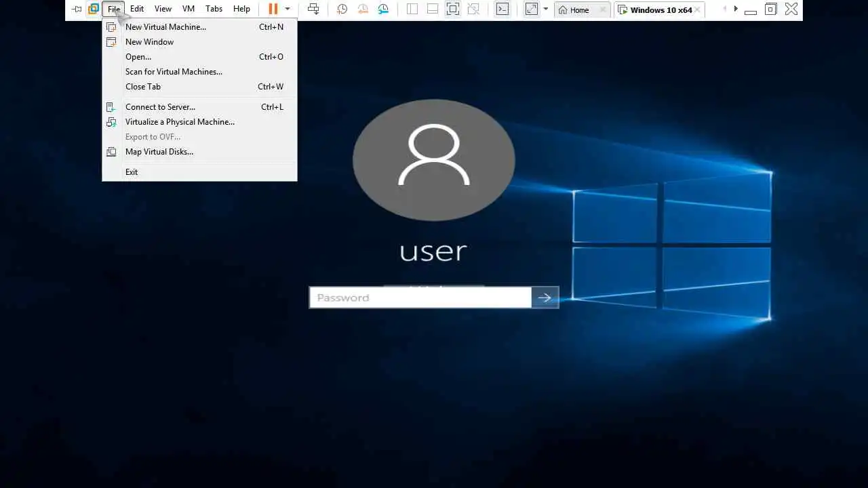Open the Help menu
Viewport: 868px width, 488px height.
241,9
